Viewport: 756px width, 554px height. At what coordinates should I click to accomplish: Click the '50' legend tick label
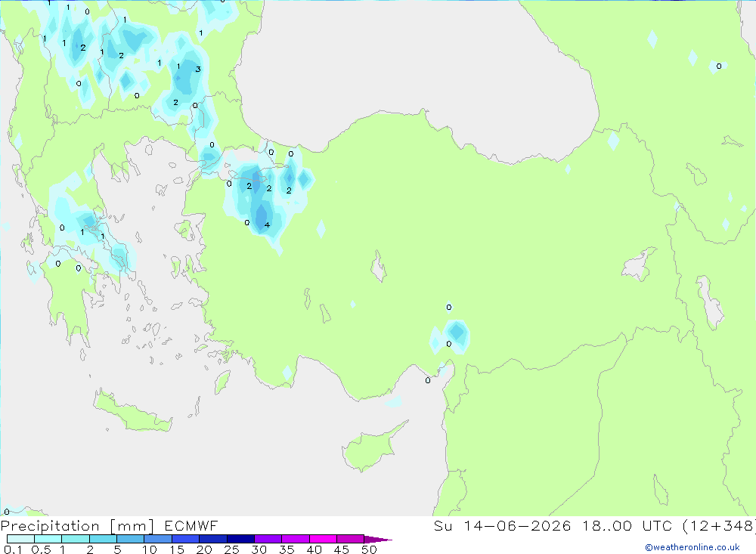(370, 549)
